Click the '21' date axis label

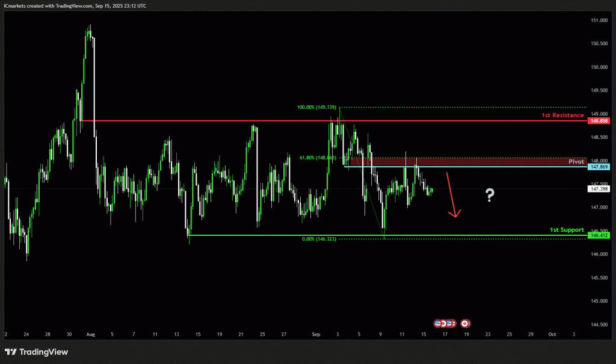point(241,335)
